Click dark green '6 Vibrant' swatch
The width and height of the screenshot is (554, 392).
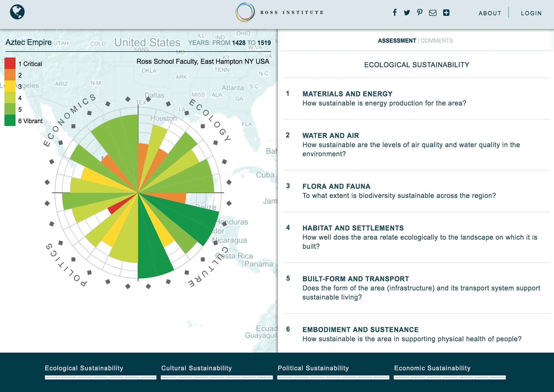click(x=10, y=120)
